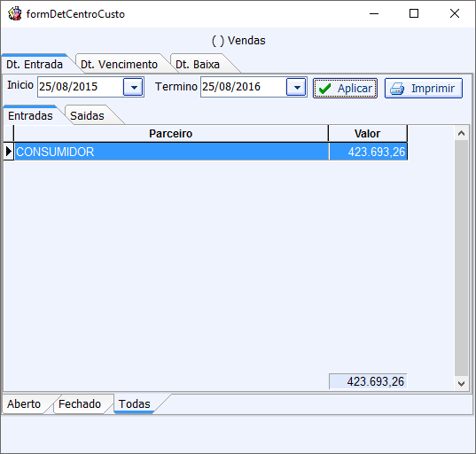Open the Termino date dropdown

296,87
